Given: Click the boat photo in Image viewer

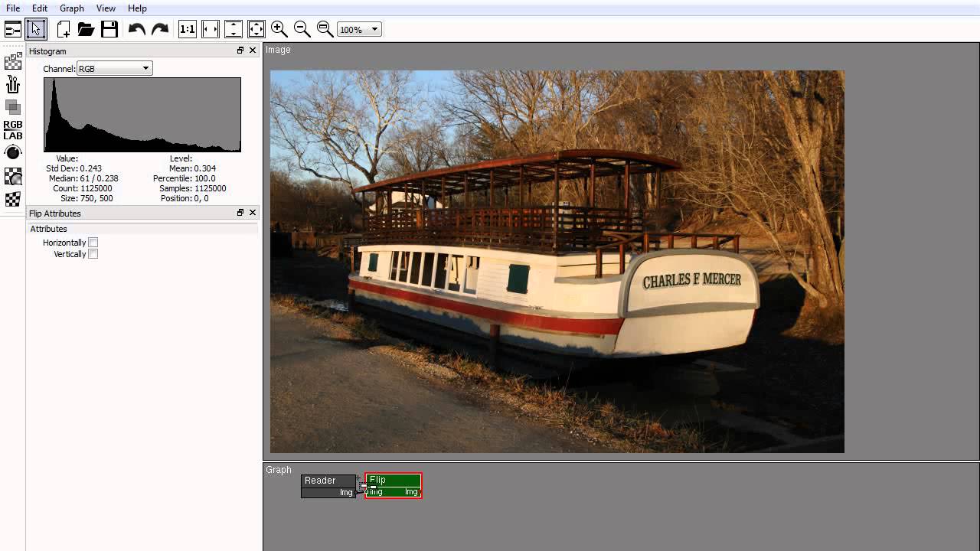Looking at the screenshot, I should 557,262.
